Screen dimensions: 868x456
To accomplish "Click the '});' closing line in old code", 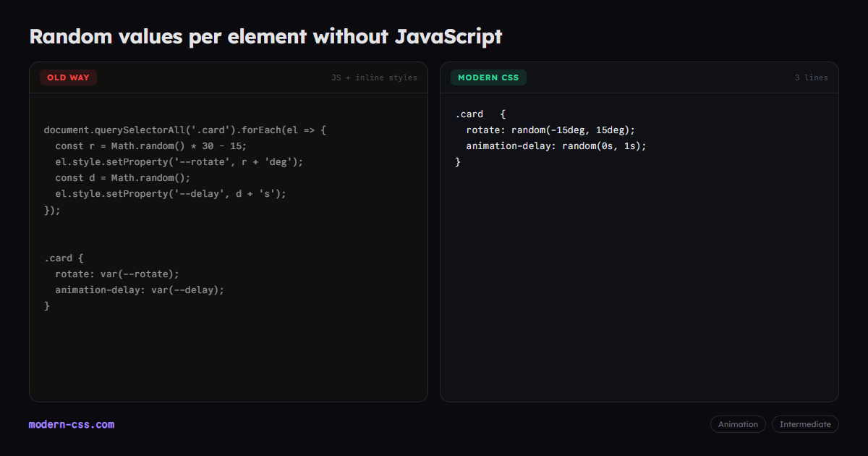I will point(53,210).
